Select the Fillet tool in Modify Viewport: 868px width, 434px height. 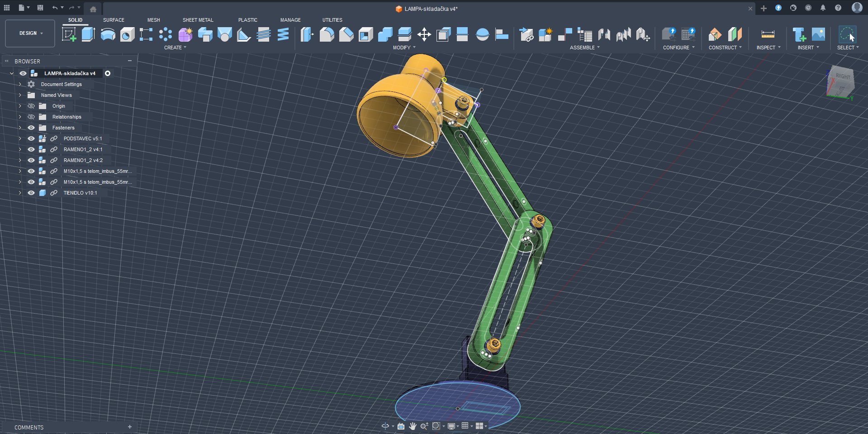327,34
